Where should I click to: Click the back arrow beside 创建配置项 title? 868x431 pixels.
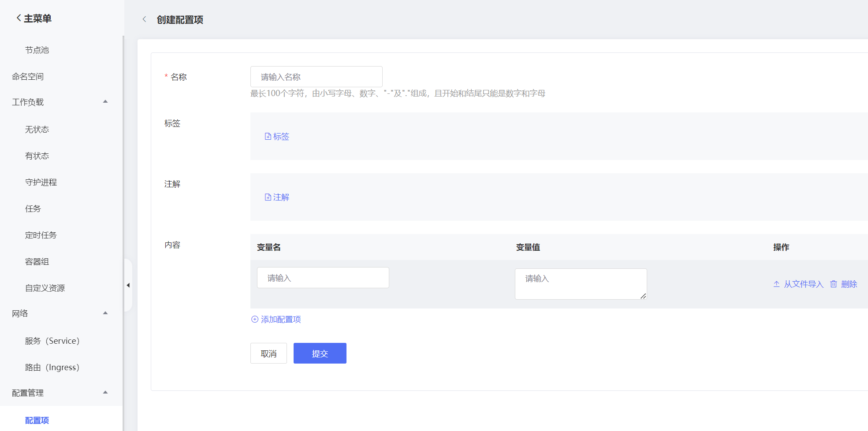(144, 19)
